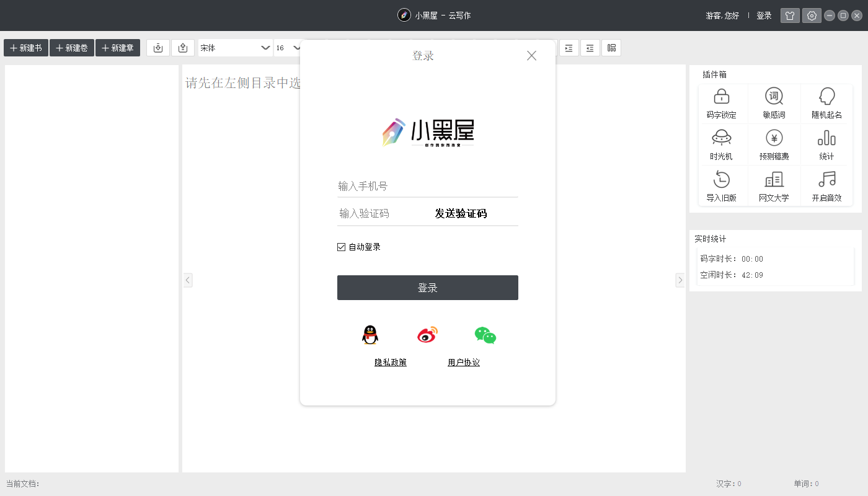Open the 码字锁定 lock plugin
868x496 pixels.
(x=722, y=104)
